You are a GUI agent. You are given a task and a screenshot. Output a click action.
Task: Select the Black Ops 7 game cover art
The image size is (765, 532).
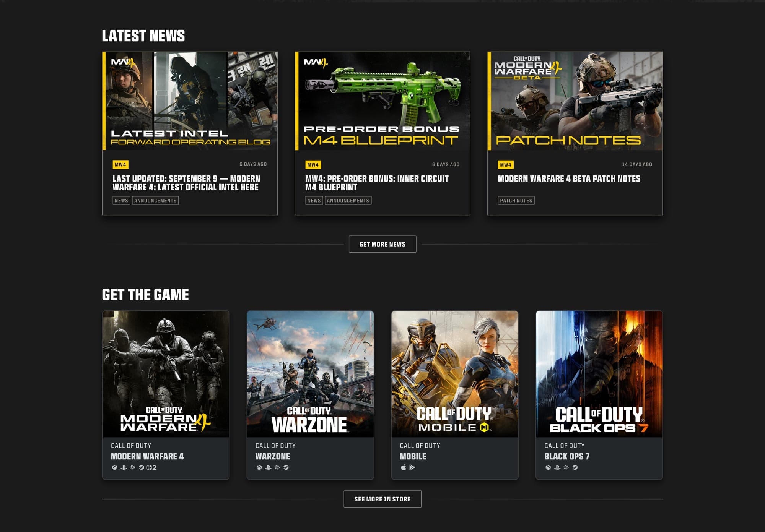599,374
